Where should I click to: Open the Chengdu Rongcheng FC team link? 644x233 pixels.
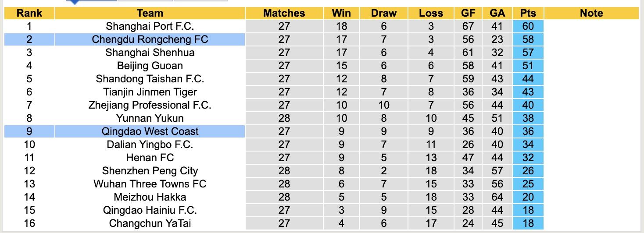pos(150,39)
